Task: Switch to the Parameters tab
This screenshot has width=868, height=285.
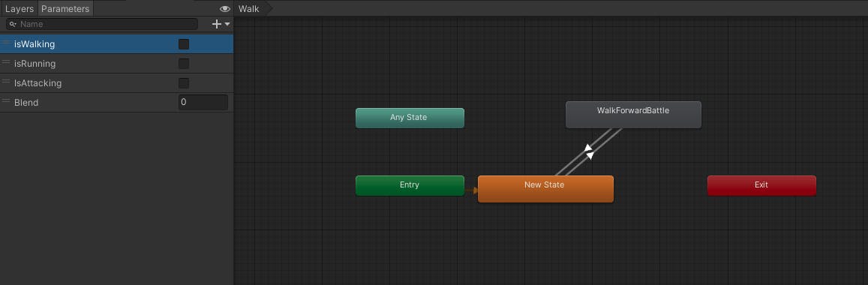Action: coord(65,9)
